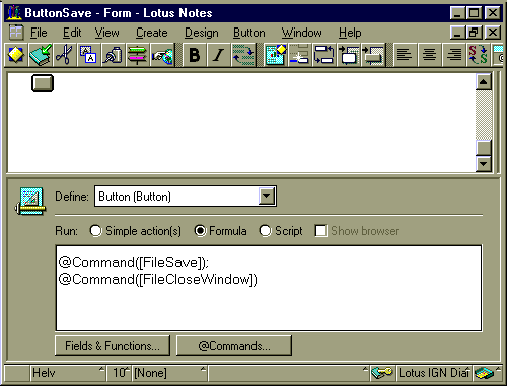
Task: Click the Italic formatting icon
Action: [x=219, y=55]
